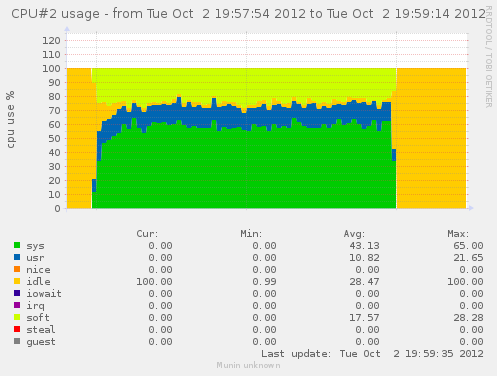Click the gray guest legend swatch
Image resolution: width=497 pixels, height=376 pixels.
[17, 341]
